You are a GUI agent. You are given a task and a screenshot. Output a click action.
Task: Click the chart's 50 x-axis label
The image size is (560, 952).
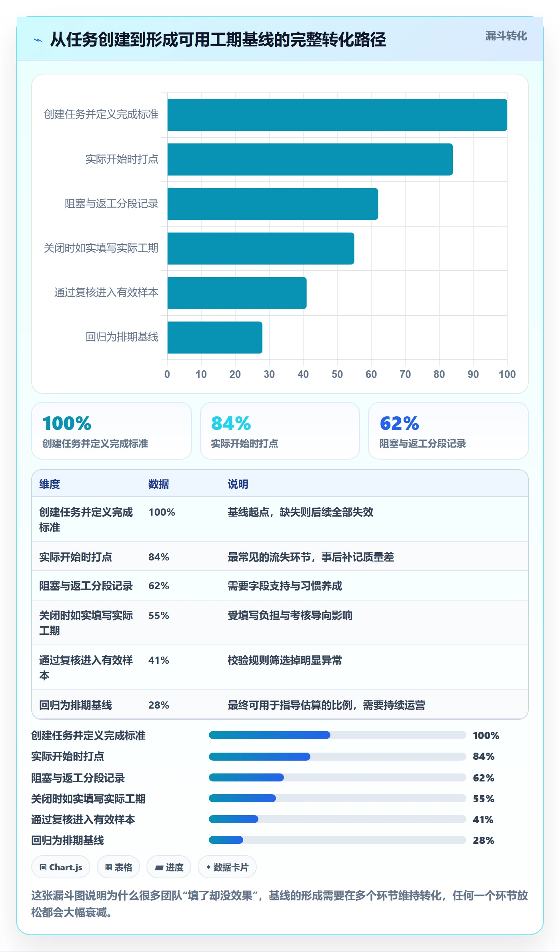pos(337,374)
